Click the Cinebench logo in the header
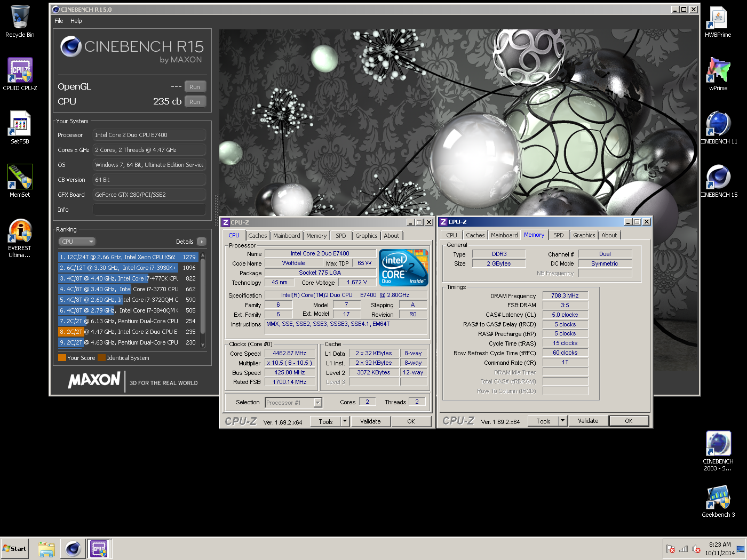This screenshot has height=560, width=747. tap(71, 47)
